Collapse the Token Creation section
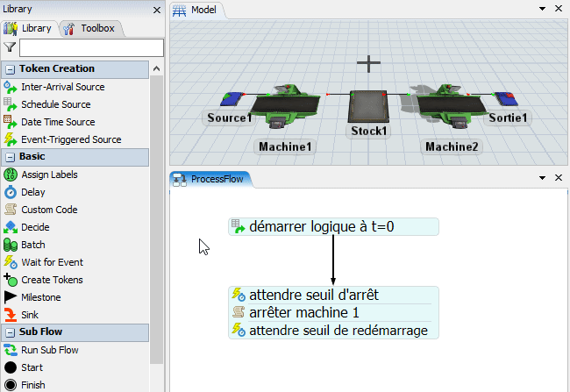The width and height of the screenshot is (570, 392). 10,69
